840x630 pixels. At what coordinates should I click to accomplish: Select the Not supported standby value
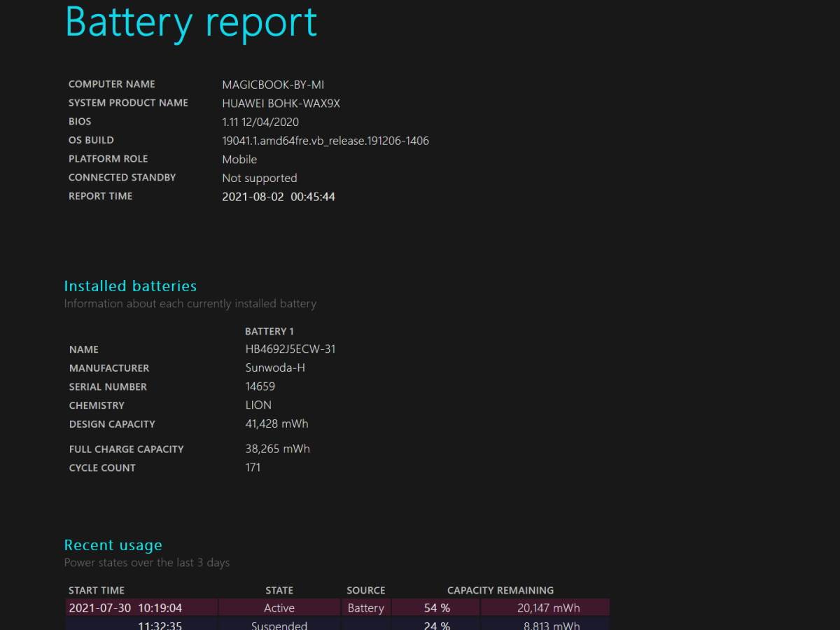(260, 178)
